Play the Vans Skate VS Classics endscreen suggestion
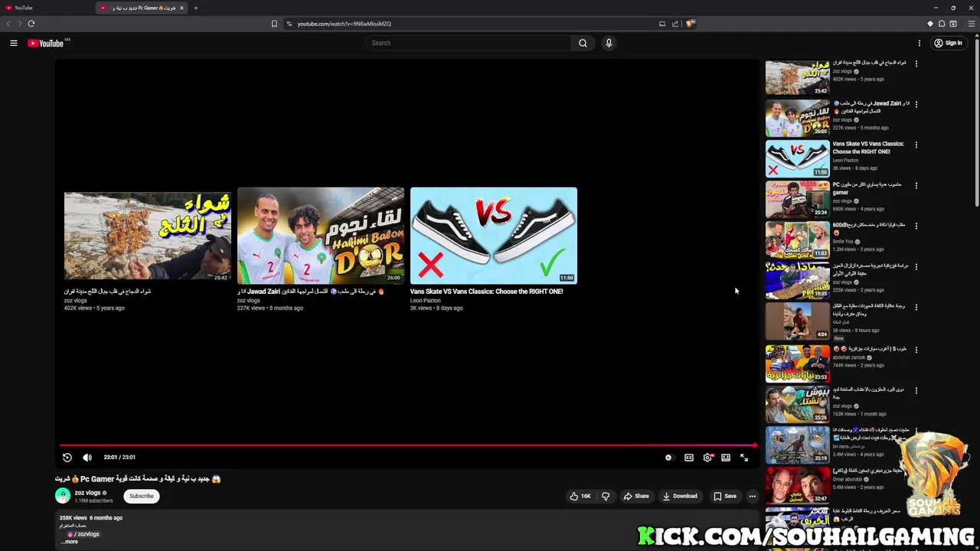The height and width of the screenshot is (551, 980). click(x=494, y=236)
